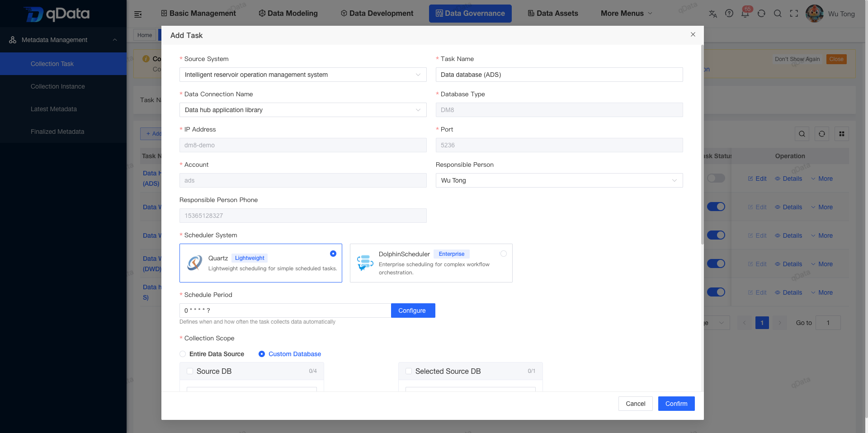Click the DolphinScheduler logo
868x433 pixels.
click(365, 263)
